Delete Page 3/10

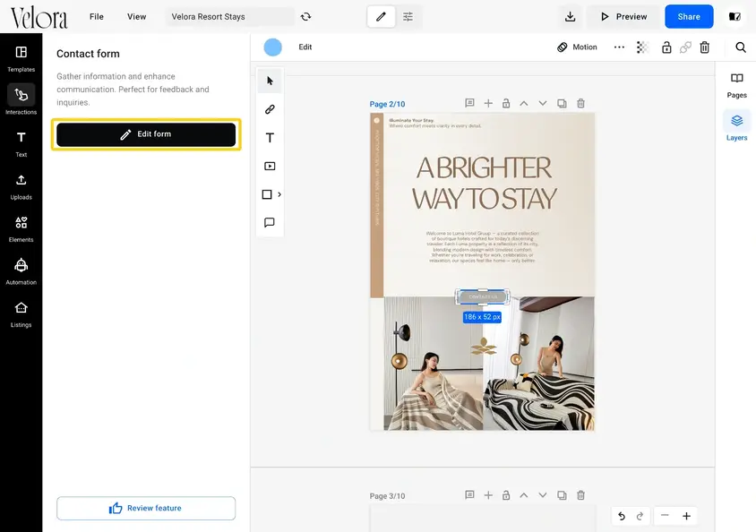point(581,495)
